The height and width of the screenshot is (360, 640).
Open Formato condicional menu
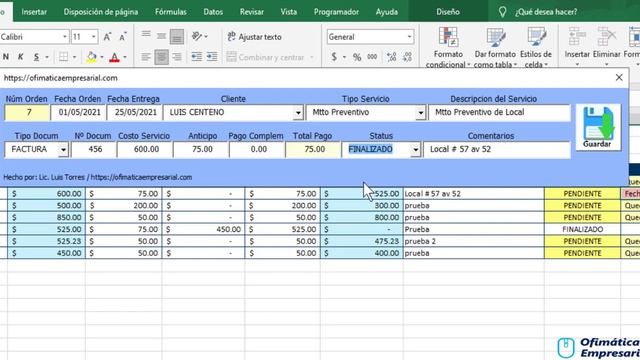[448, 47]
